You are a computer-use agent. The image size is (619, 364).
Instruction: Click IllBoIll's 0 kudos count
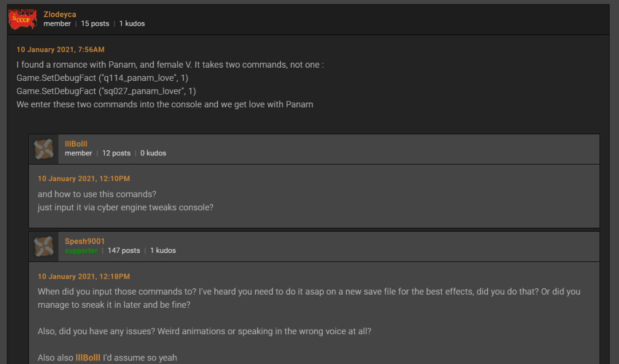[153, 153]
